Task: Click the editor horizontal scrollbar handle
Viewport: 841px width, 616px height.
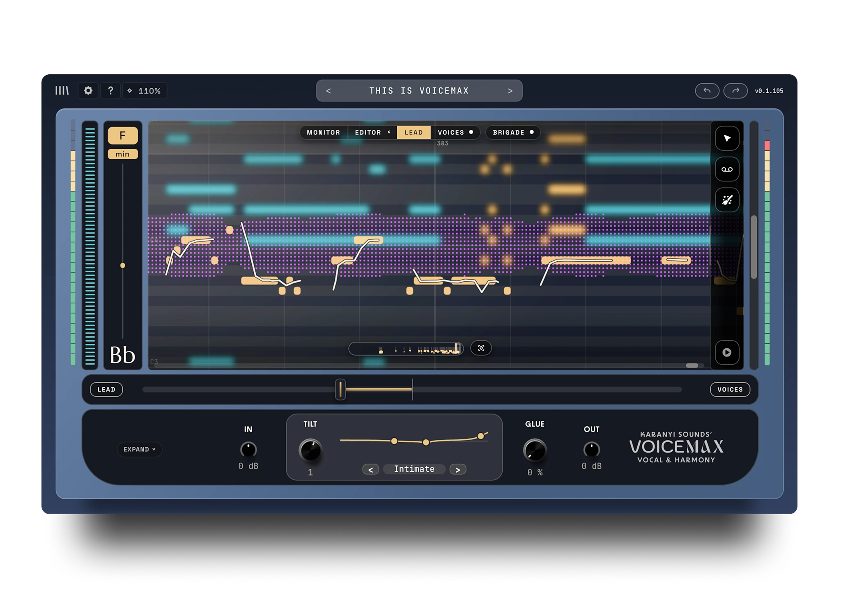Action: click(692, 365)
